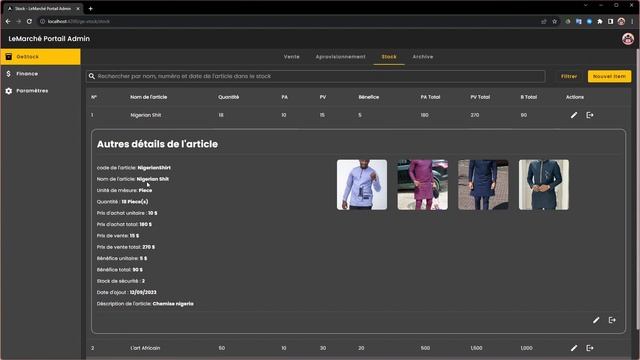Viewport: 640px width, 360px height.
Task: Click the Nom de l'article column header
Action: pos(149,97)
